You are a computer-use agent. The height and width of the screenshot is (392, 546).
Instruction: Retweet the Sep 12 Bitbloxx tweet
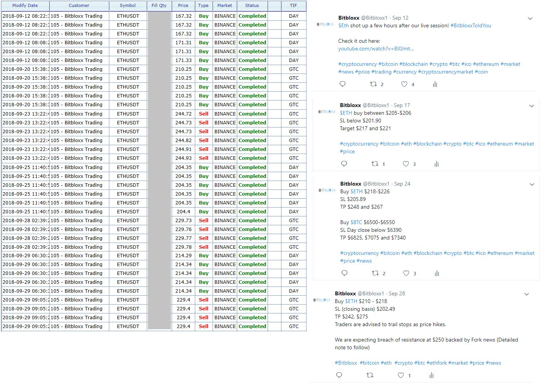click(x=373, y=84)
